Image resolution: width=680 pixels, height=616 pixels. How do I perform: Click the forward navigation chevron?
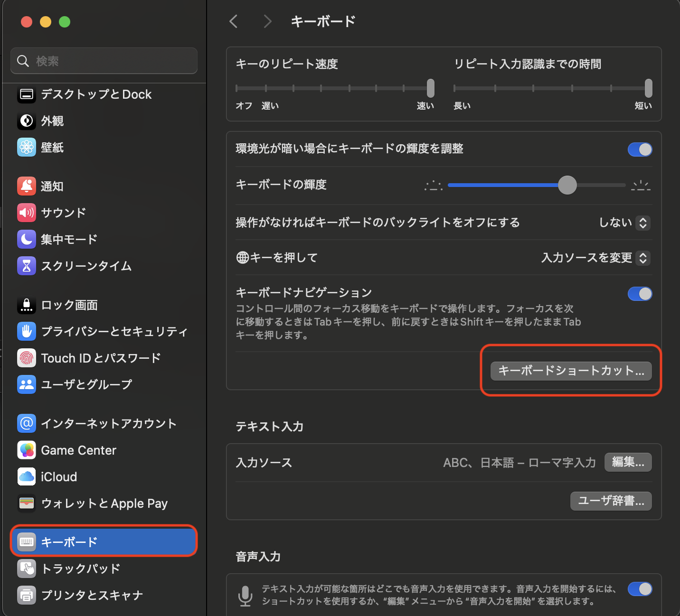267,21
